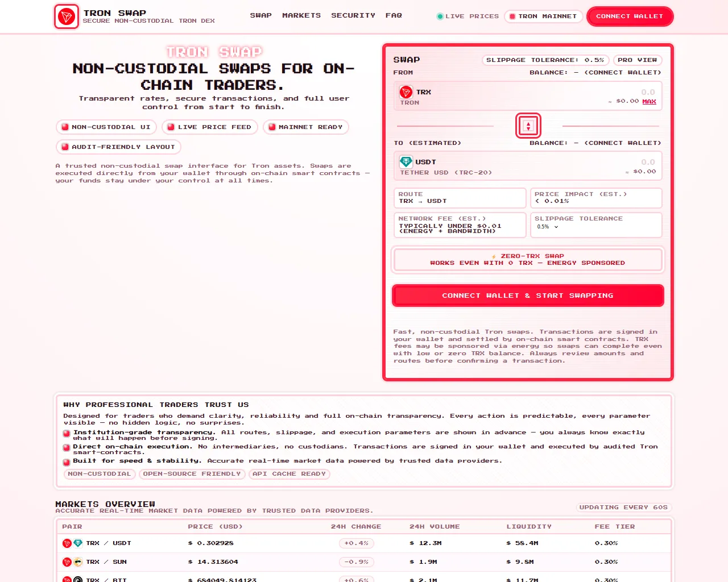This screenshot has width=728, height=582.
Task: Click the Live Price Feed badge
Action: (x=210, y=127)
